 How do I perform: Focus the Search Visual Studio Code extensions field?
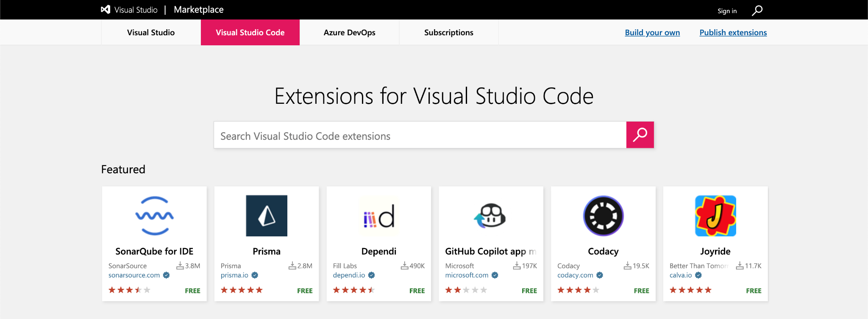coord(420,136)
